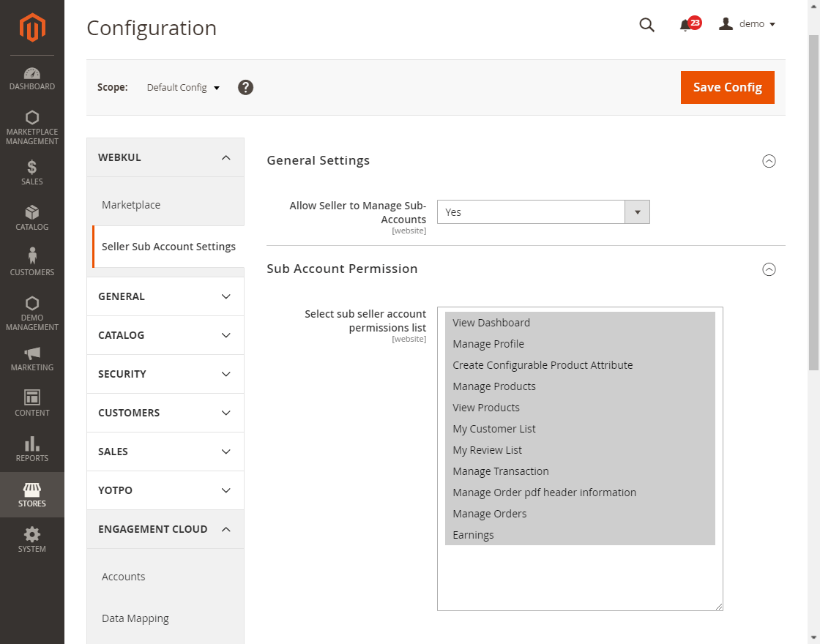
Task: Open the demo user account menu
Action: pyautogui.click(x=746, y=23)
